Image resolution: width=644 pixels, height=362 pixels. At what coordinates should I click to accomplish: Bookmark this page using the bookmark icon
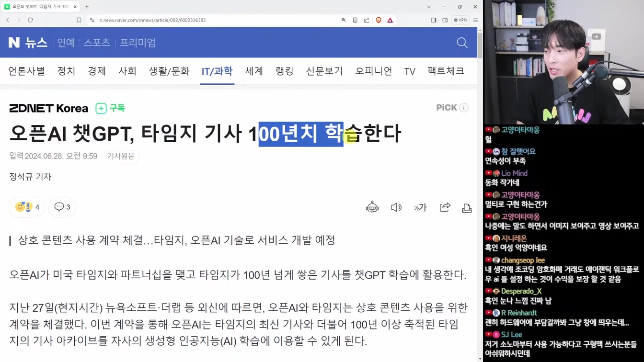pos(79,20)
